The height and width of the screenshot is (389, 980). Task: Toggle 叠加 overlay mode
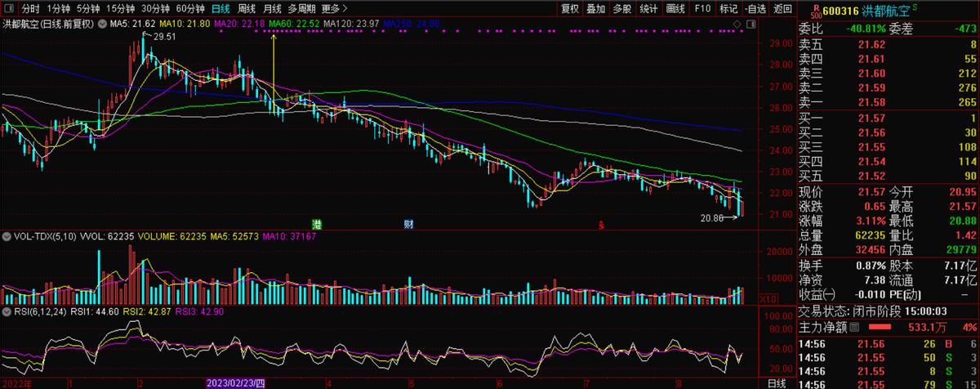595,9
